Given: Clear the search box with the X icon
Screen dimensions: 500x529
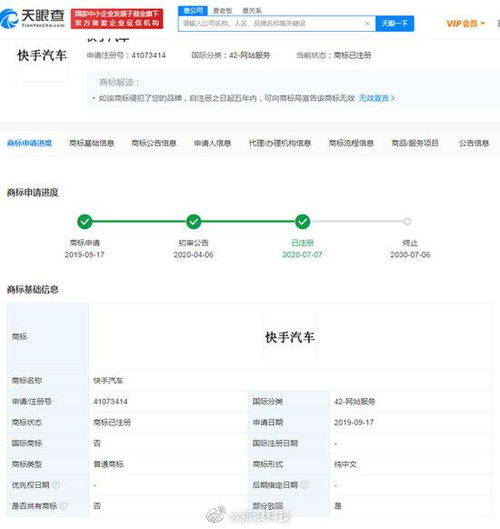Looking at the screenshot, I should 367,23.
